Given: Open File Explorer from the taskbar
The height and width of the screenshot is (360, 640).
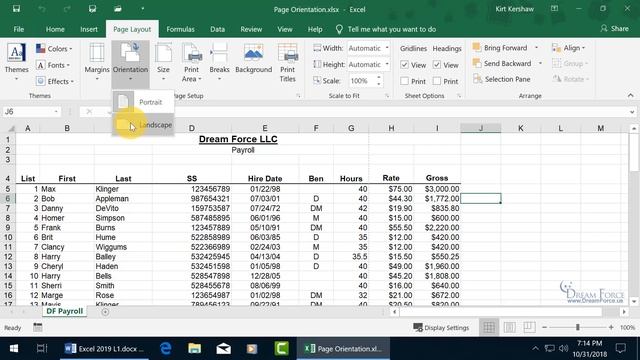Looking at the screenshot, I should point(194,349).
